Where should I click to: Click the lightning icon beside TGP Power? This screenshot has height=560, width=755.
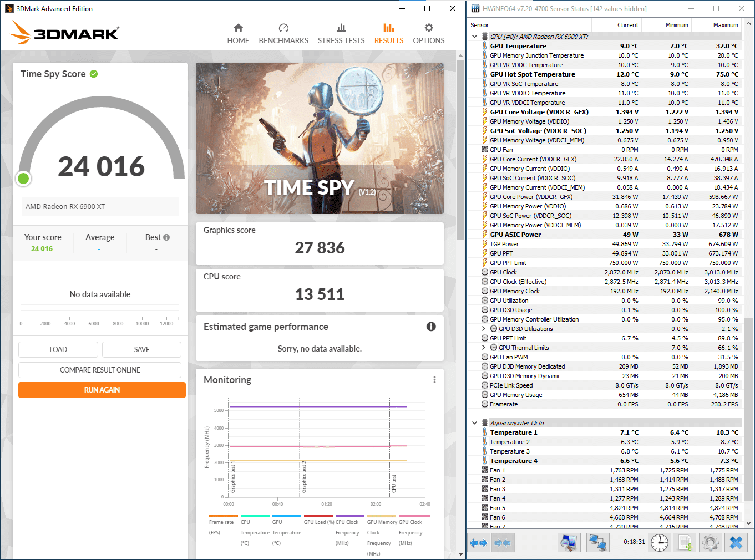pos(484,244)
